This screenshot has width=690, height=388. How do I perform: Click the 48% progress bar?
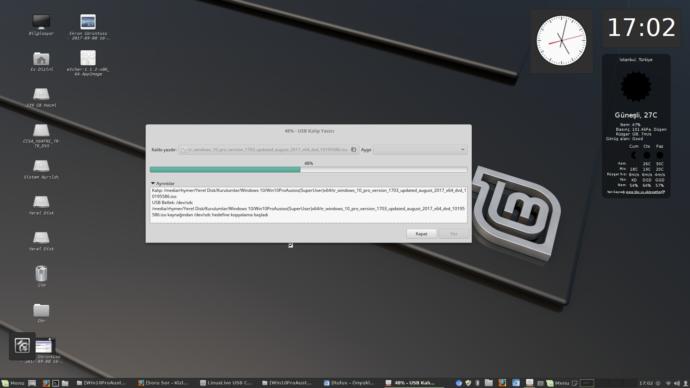(x=308, y=169)
